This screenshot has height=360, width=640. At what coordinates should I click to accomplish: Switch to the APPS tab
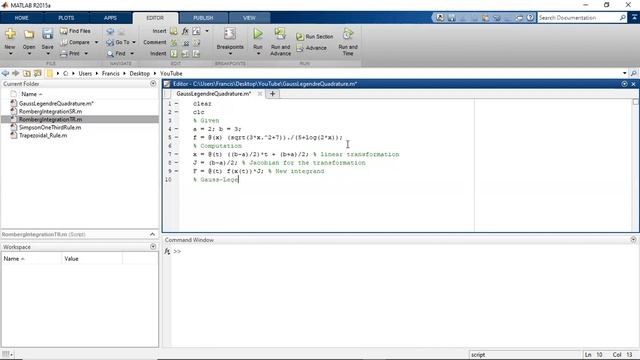pos(110,18)
